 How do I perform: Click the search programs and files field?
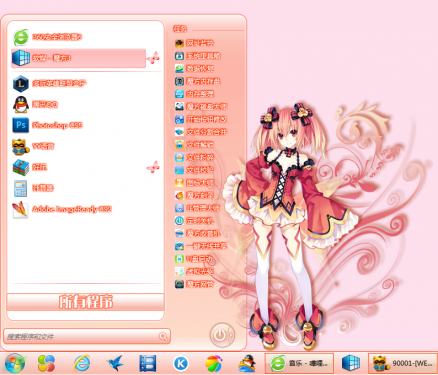(87, 336)
